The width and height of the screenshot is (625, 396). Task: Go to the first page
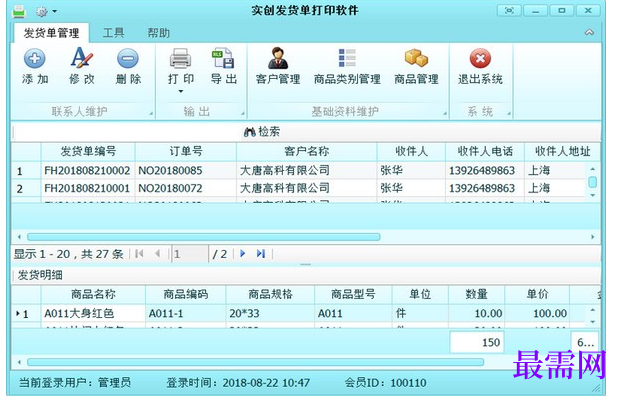[139, 254]
